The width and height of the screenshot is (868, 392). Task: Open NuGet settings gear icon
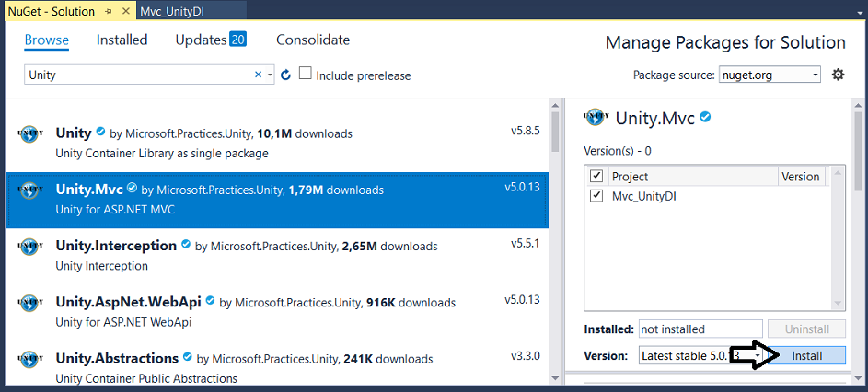click(x=839, y=75)
